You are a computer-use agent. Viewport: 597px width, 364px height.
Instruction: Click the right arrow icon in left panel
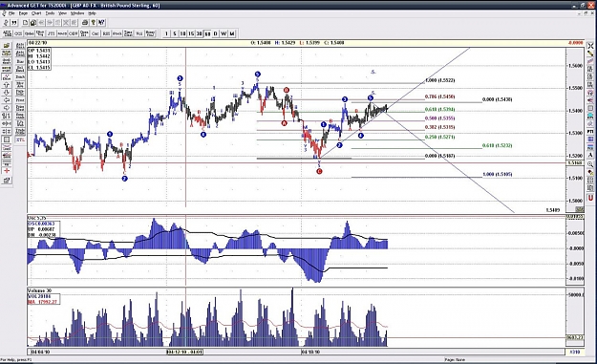7,108
